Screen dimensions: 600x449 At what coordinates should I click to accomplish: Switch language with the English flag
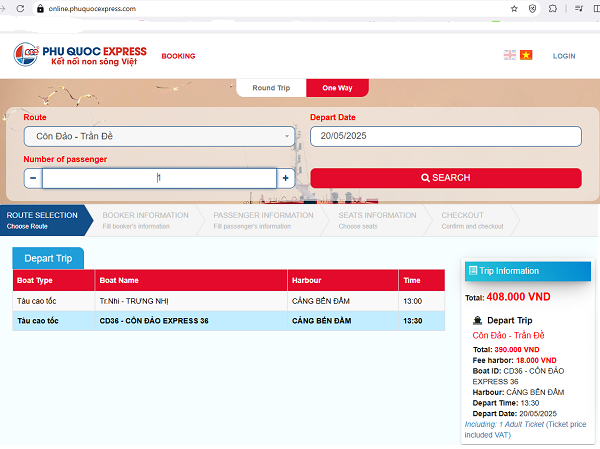click(510, 55)
